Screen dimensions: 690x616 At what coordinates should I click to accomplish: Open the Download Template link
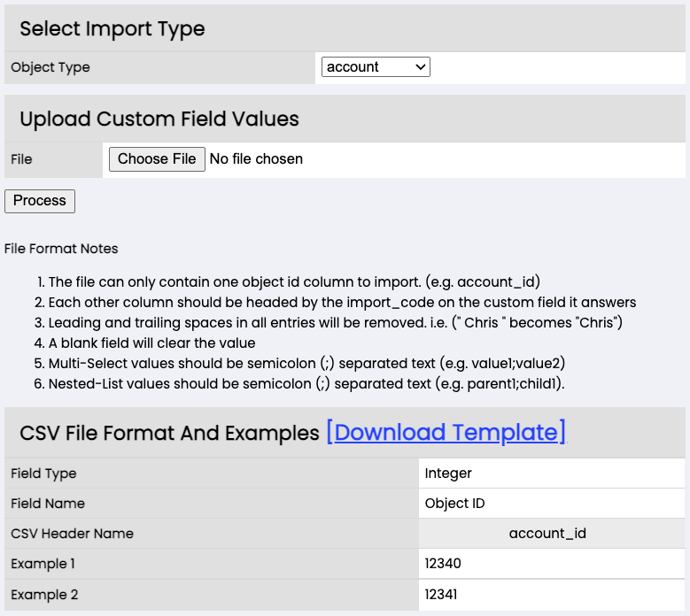coord(446,432)
